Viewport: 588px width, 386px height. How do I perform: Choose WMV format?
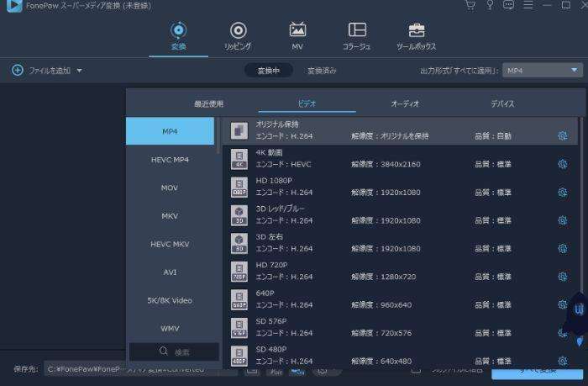tap(170, 329)
